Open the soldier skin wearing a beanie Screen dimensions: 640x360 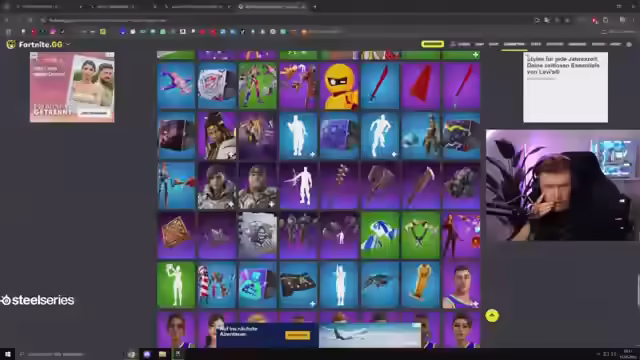click(217, 186)
